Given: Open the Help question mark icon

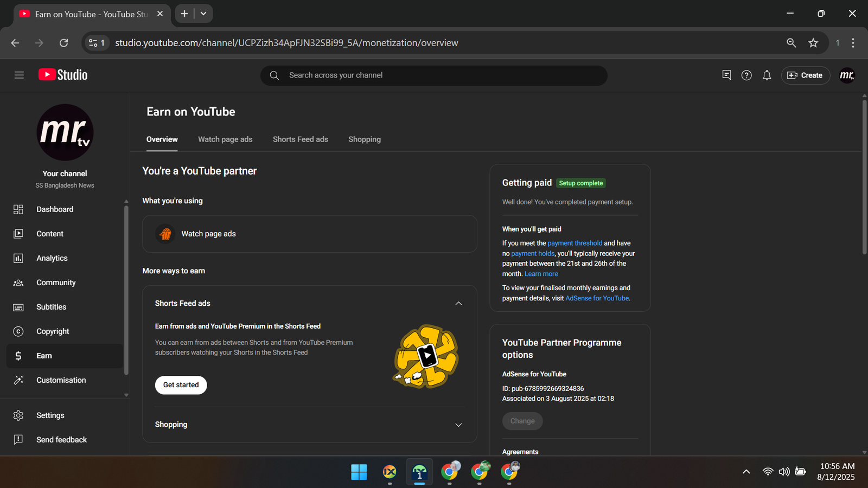Looking at the screenshot, I should [746, 75].
